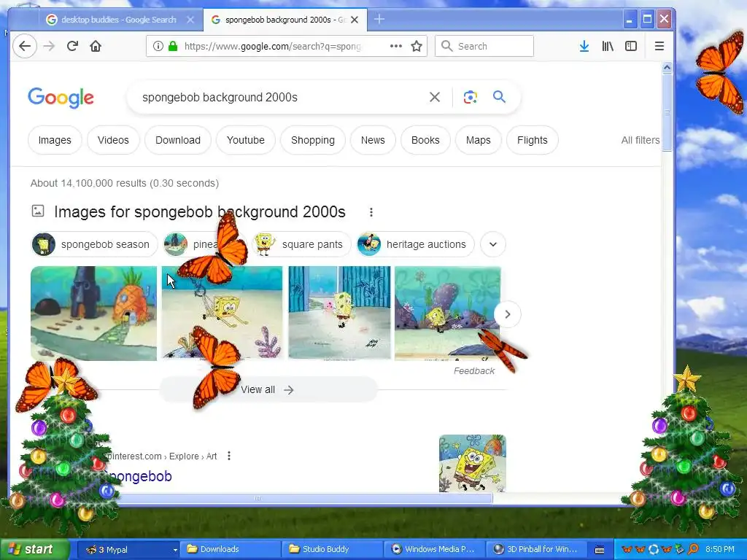The height and width of the screenshot is (560, 747).
Task: Open on-screen keyboard taskbar icon
Action: point(600,550)
